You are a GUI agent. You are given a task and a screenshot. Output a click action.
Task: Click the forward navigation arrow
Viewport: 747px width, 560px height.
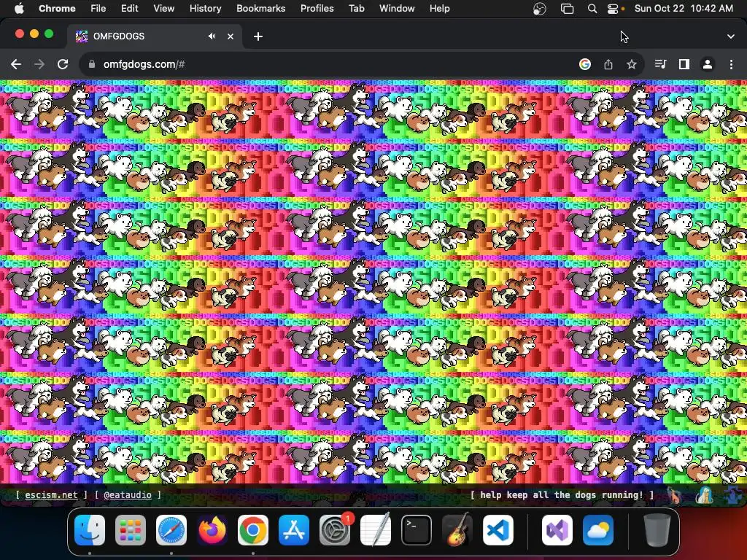tap(39, 64)
